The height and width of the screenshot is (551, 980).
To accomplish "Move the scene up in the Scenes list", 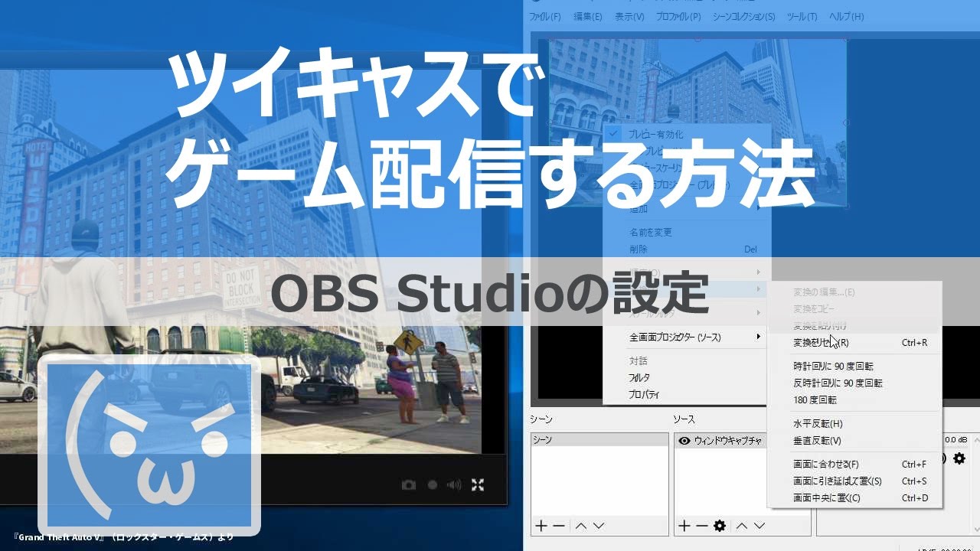I will click(x=581, y=526).
